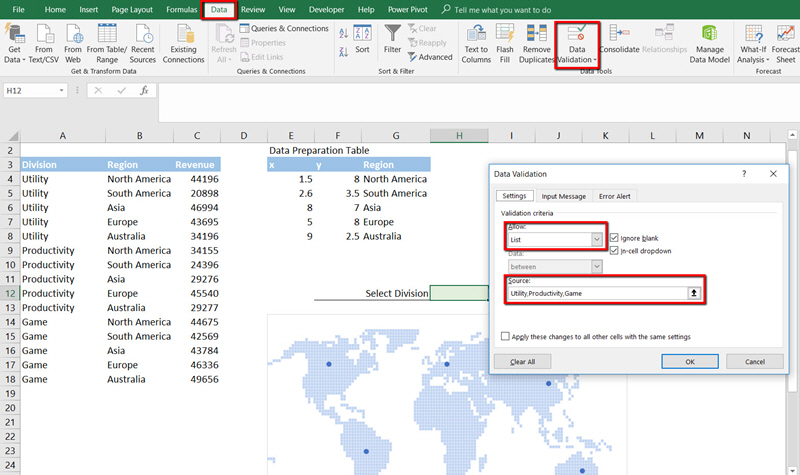Switch to the Input Message tab
Viewport: 800px width, 475px height.
[564, 196]
